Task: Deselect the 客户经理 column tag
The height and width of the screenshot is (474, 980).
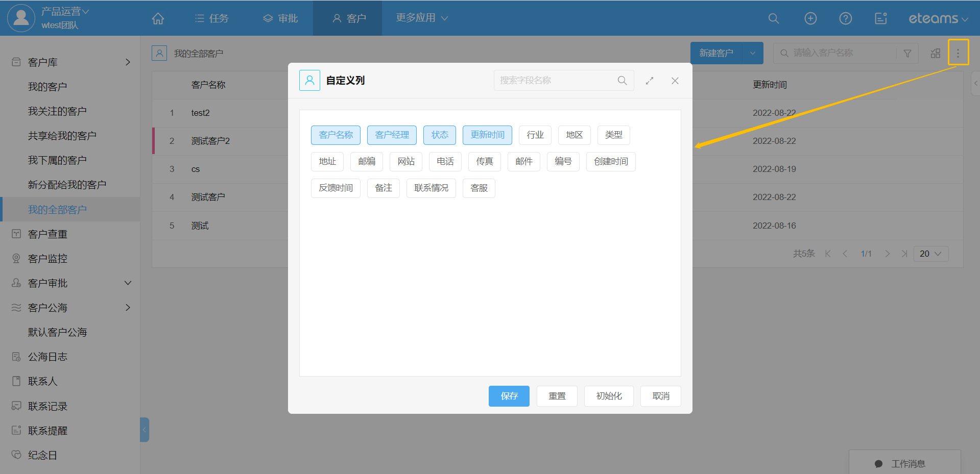Action: pos(392,135)
